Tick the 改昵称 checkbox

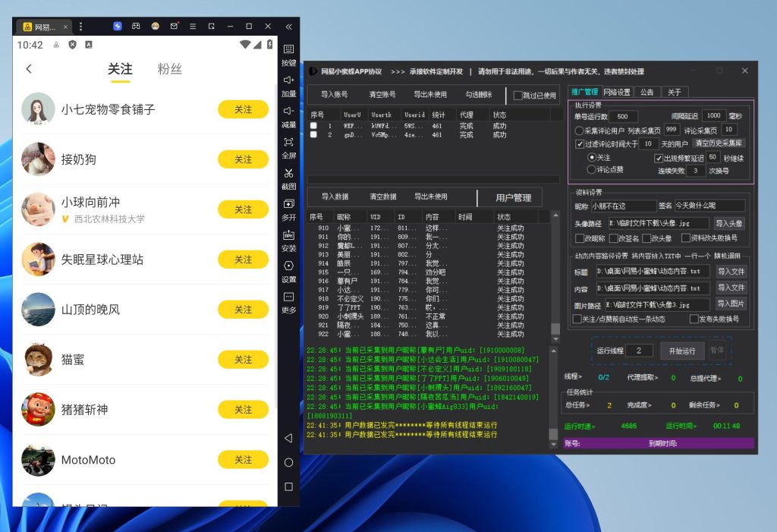point(580,238)
